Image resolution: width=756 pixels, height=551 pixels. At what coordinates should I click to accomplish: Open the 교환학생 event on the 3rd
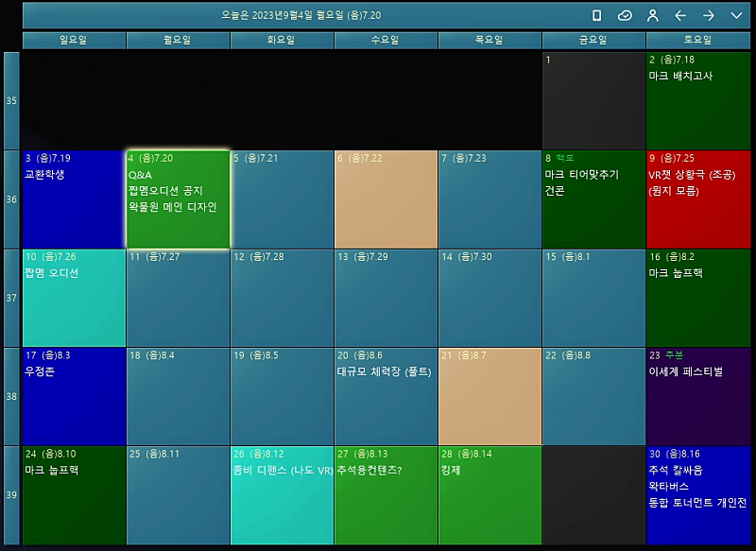(44, 175)
